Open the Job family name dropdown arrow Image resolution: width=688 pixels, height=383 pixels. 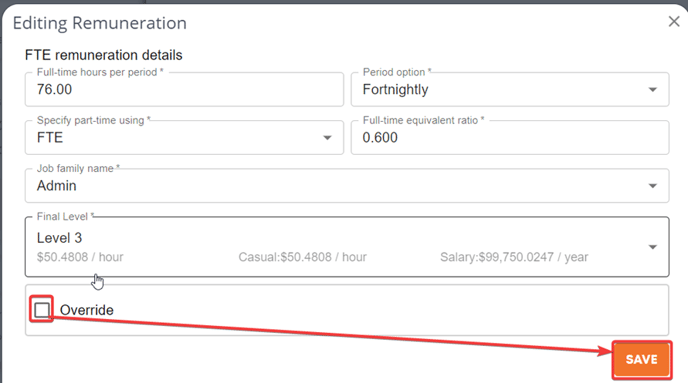coord(652,186)
